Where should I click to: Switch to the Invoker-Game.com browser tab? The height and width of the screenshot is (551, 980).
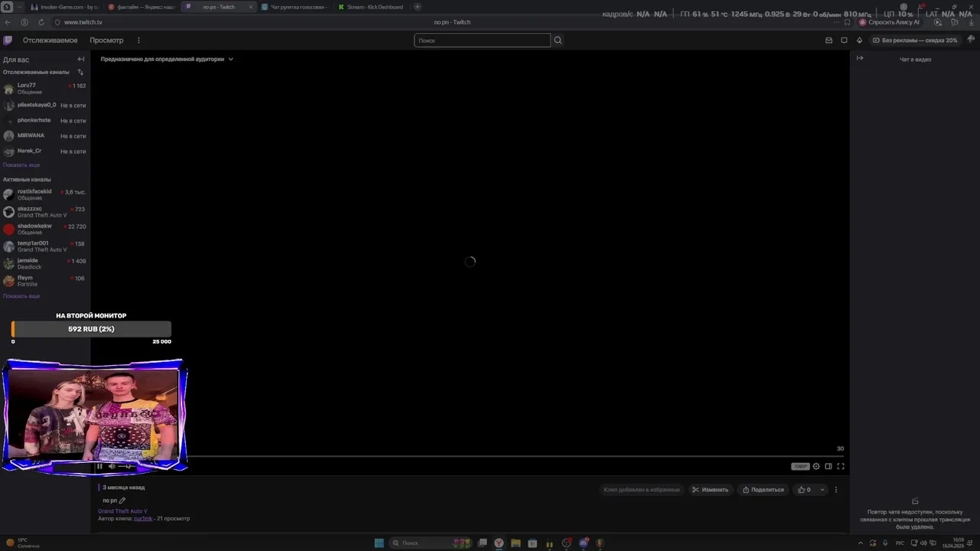coord(64,7)
